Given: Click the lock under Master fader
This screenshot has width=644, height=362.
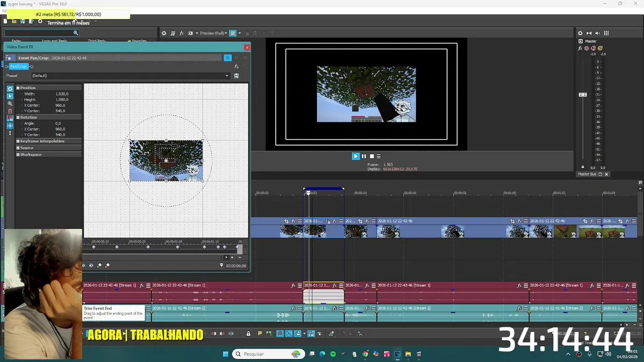Looking at the screenshot, I should click(583, 167).
